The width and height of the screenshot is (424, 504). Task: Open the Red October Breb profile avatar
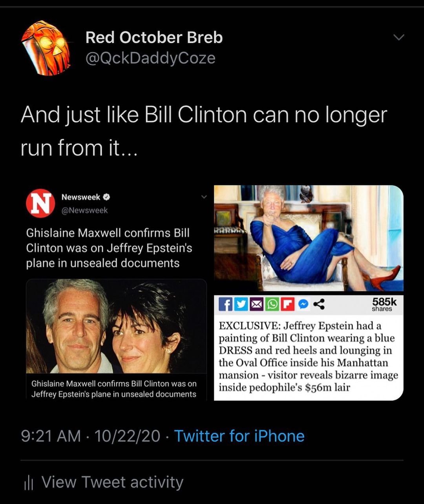(46, 48)
